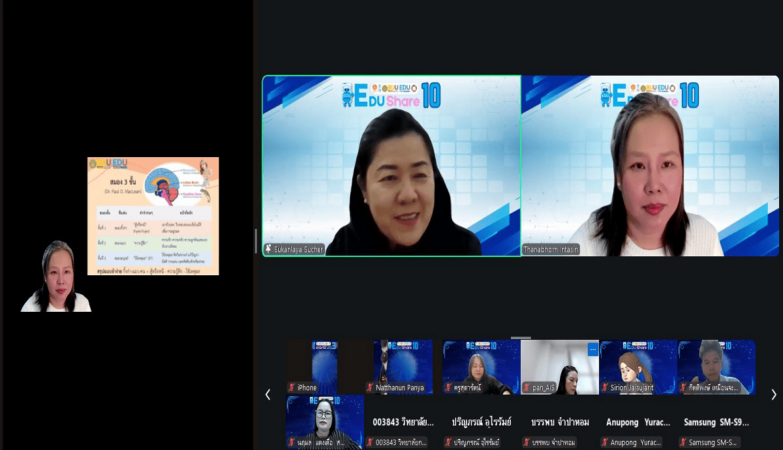Screen dimensions: 783x450
Task: Select Thanabhorn's video tile
Action: pyautogui.click(x=650, y=166)
